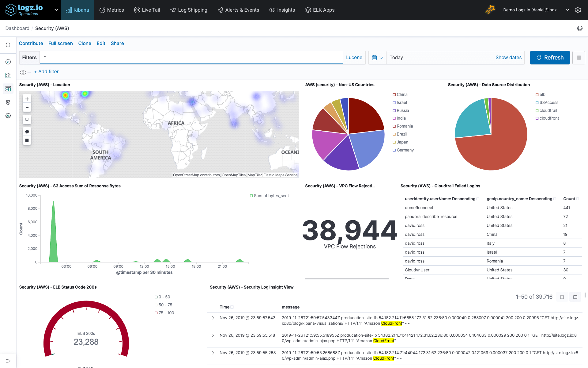Click the red 0-50 legend swatch on ELB gauge
The image size is (588, 368).
coord(156,297)
